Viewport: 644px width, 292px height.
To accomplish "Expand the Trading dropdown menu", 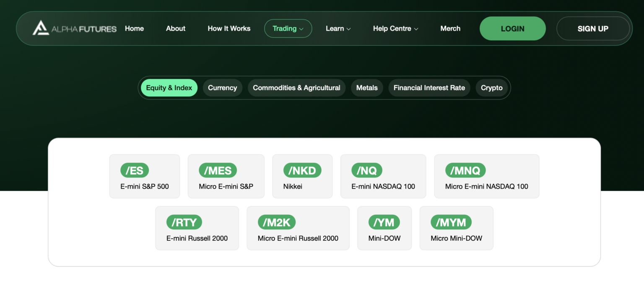I will point(288,29).
